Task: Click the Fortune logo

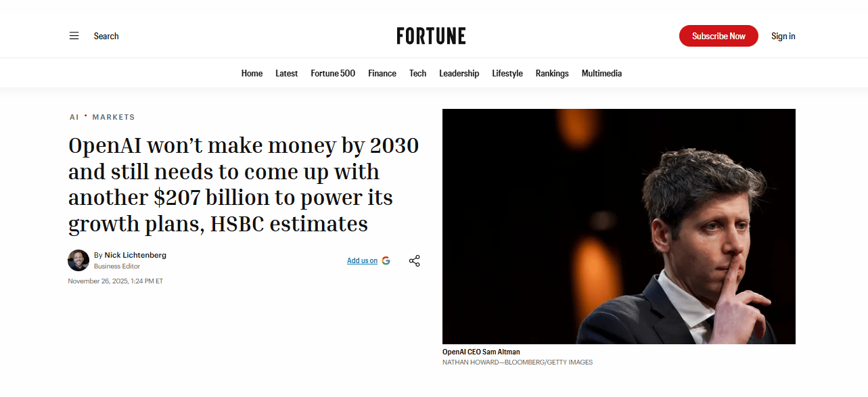Action: tap(431, 36)
